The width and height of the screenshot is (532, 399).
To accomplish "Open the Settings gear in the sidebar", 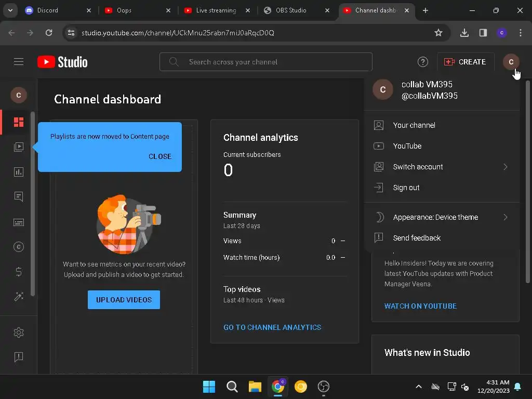I will tap(19, 332).
